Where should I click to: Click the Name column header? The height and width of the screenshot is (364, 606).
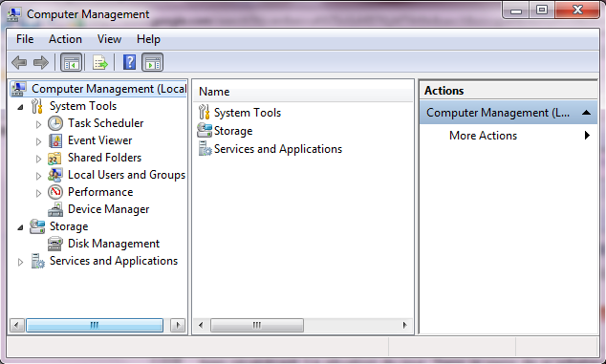pos(303,92)
